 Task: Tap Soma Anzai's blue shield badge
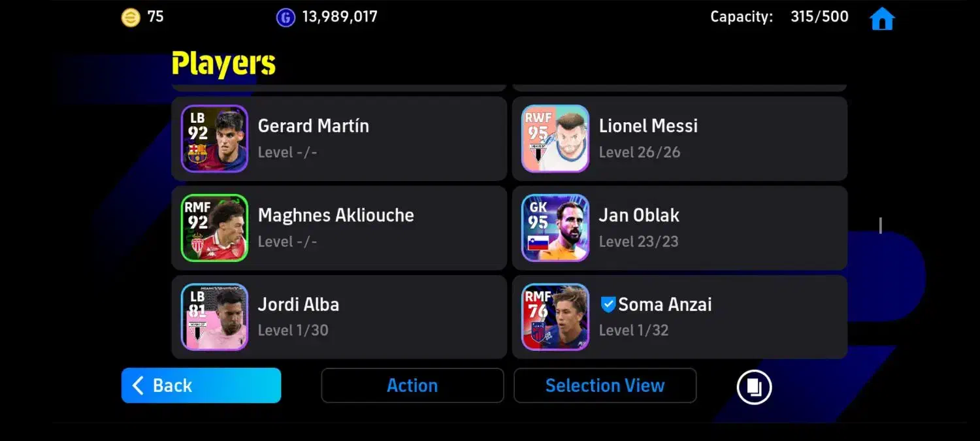click(608, 304)
